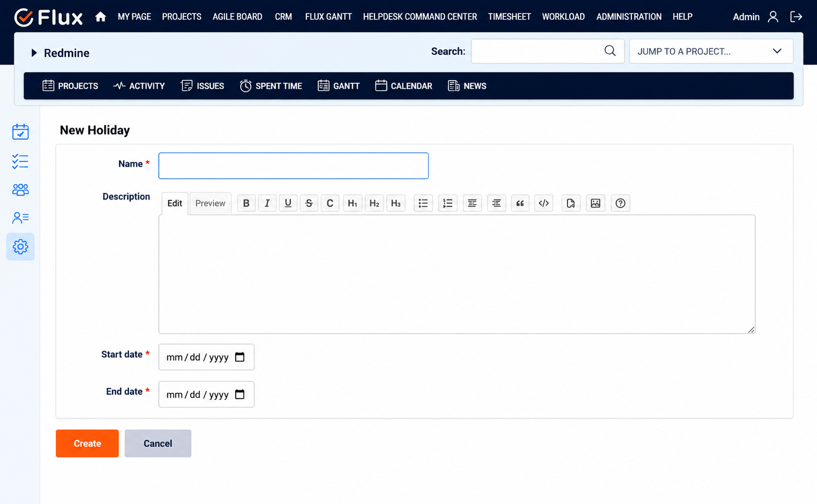Open the user list sidebar icon
This screenshot has width=817, height=504.
tap(20, 218)
